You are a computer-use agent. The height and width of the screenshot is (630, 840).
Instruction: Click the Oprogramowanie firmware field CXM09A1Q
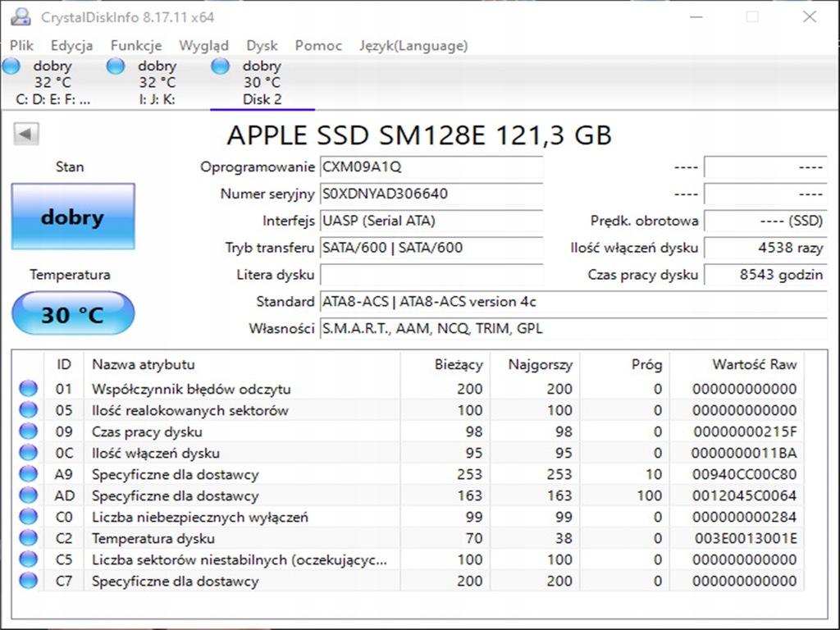431,167
